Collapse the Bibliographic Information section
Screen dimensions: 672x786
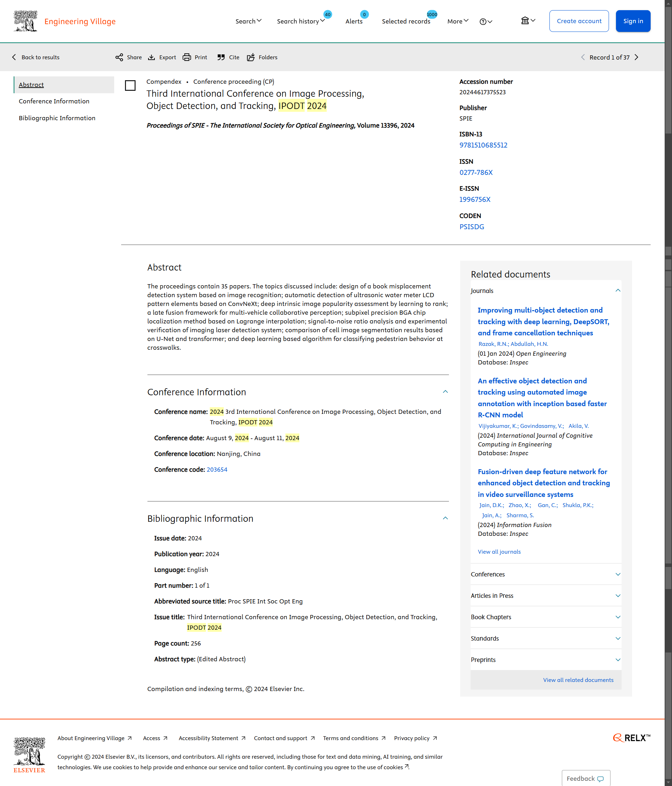[445, 518]
